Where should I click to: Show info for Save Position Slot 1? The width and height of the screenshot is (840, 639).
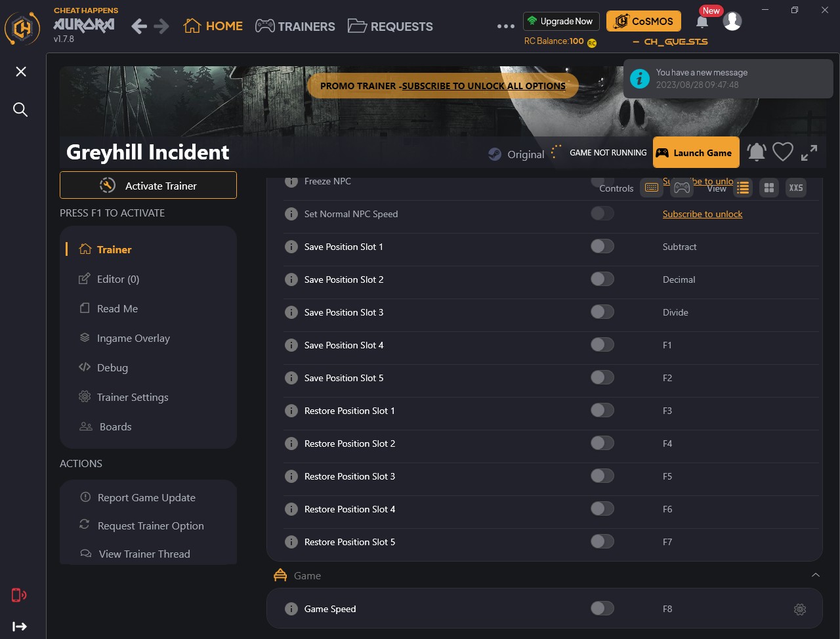pyautogui.click(x=291, y=247)
